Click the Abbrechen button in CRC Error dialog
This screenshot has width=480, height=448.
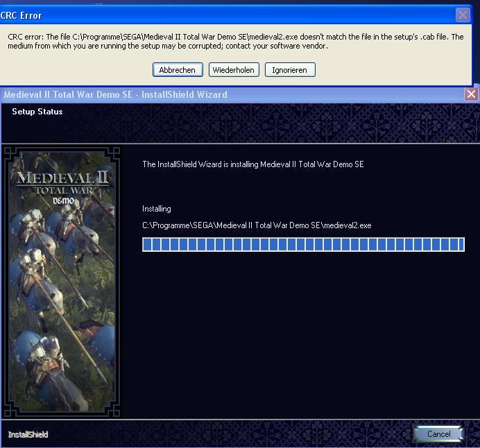(x=178, y=70)
